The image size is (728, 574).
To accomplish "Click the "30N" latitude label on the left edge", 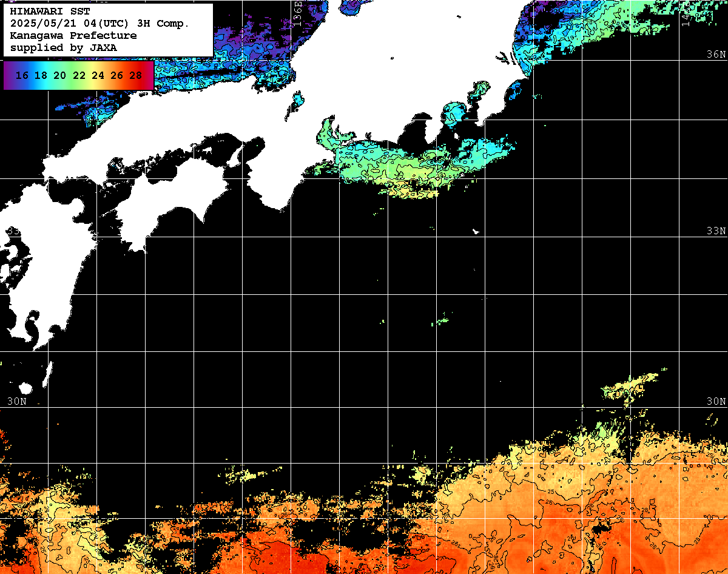I will [x=17, y=402].
